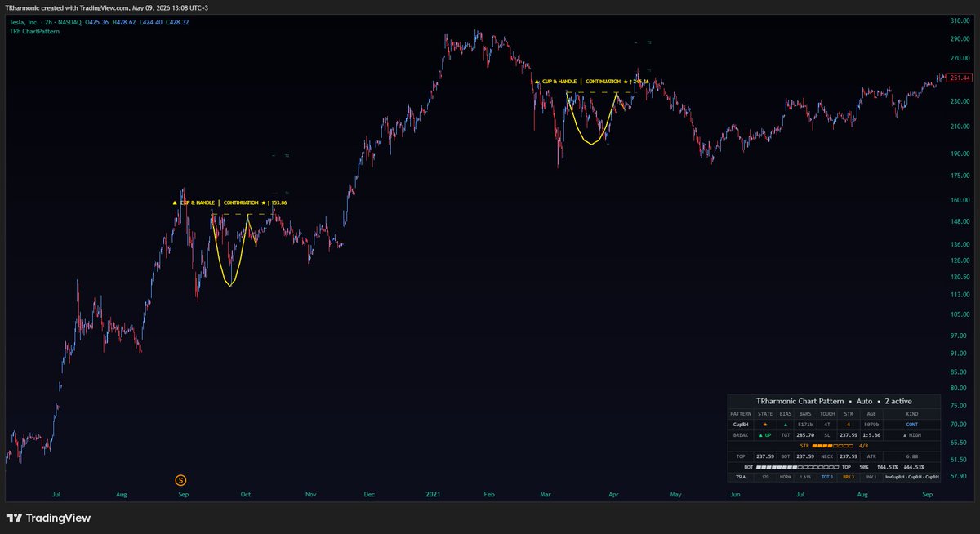Click the ATR value 6.88
Viewport: 980px width, 534px height.
point(911,456)
